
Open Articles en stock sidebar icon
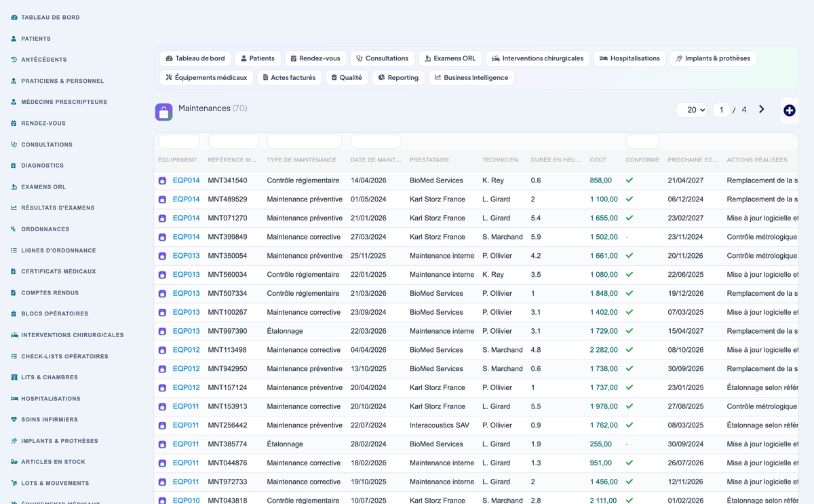tap(14, 462)
